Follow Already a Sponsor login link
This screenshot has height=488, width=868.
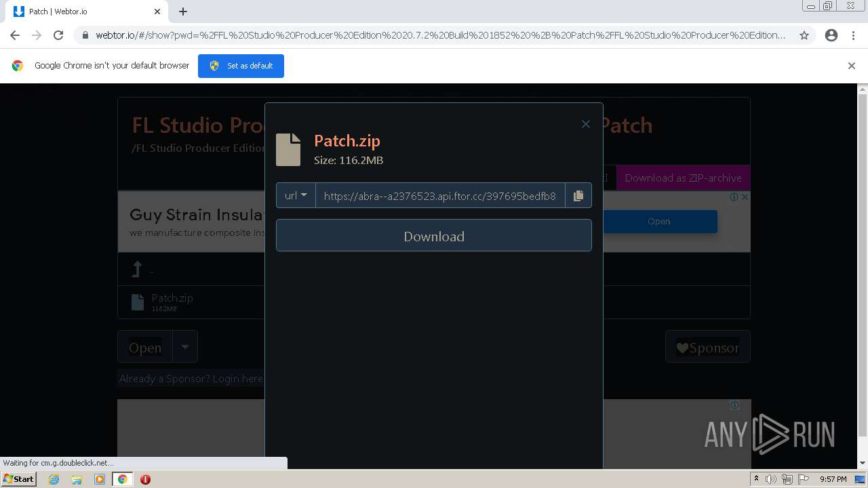point(191,379)
